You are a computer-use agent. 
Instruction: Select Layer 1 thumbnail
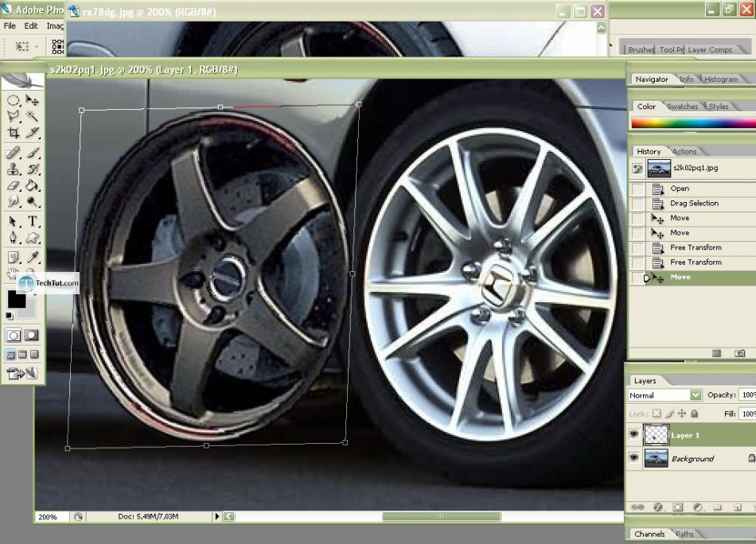657,434
